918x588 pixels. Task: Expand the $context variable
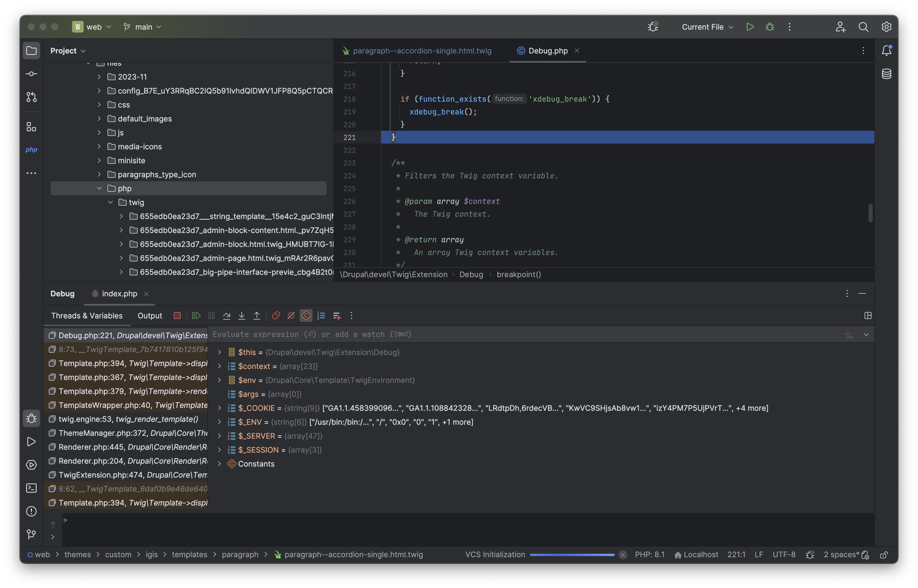pyautogui.click(x=220, y=366)
